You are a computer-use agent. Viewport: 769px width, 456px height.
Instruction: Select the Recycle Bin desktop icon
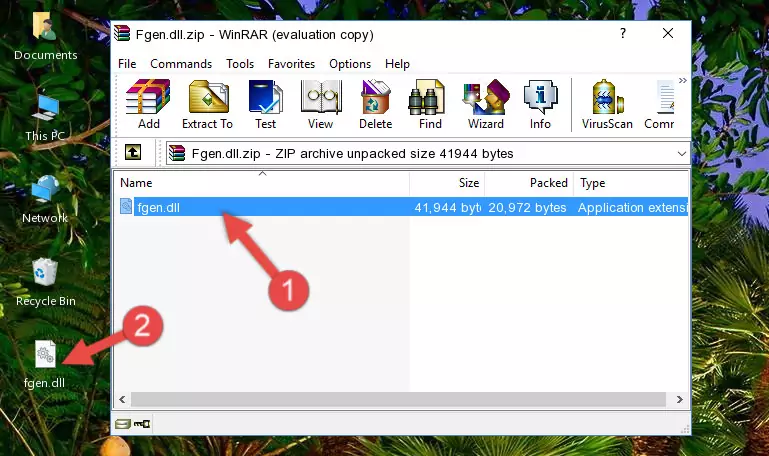pyautogui.click(x=46, y=283)
